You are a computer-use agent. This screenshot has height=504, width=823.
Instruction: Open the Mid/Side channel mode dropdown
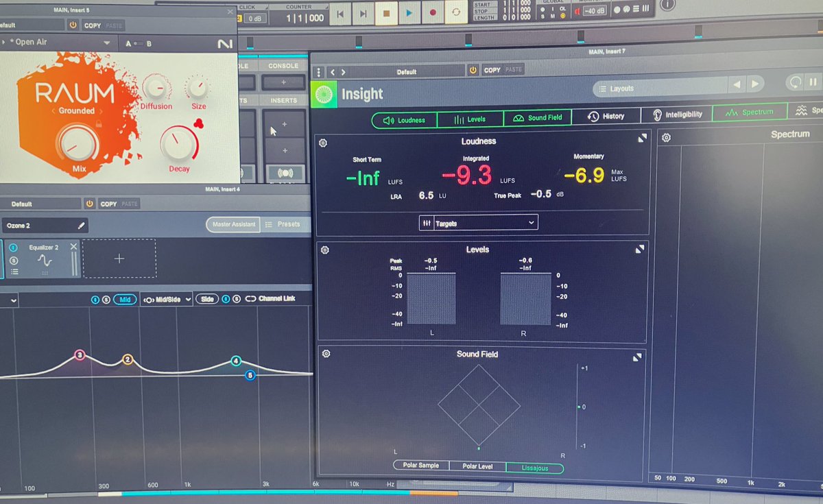[167, 300]
